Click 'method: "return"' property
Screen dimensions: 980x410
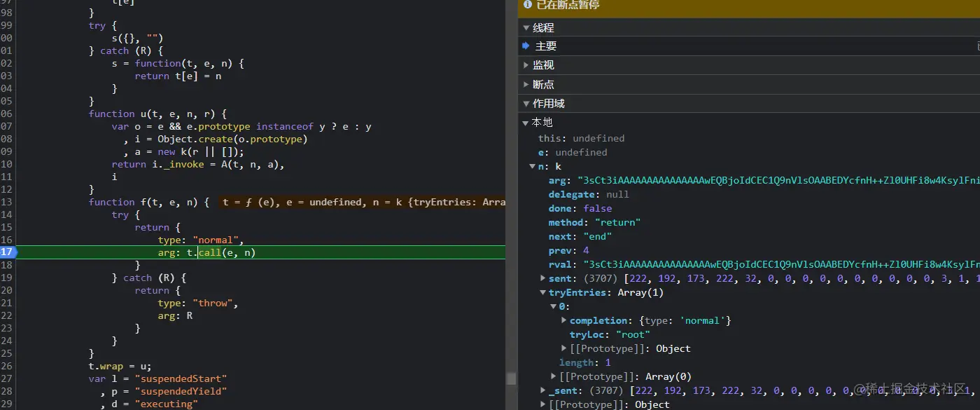point(594,222)
